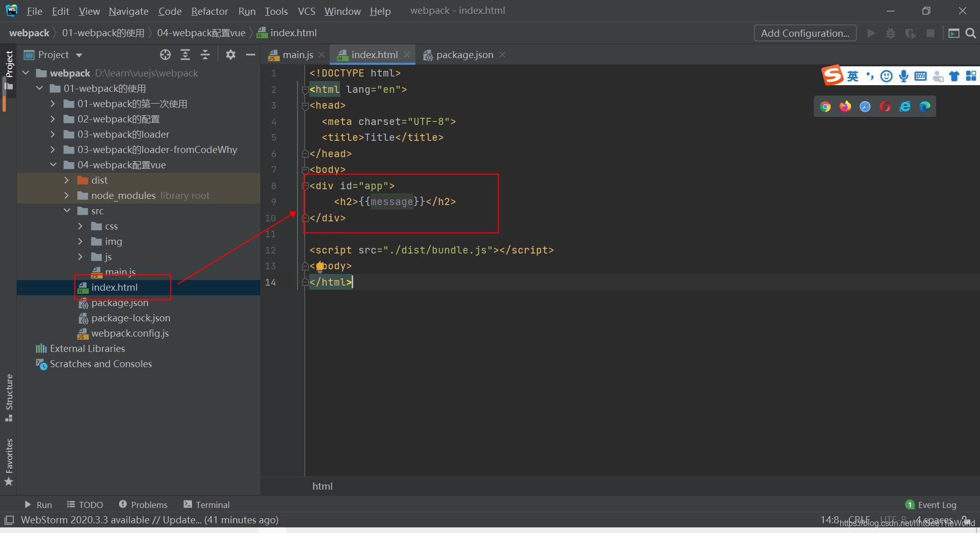
Task: Collapse the webpack root folder
Action: (x=26, y=73)
